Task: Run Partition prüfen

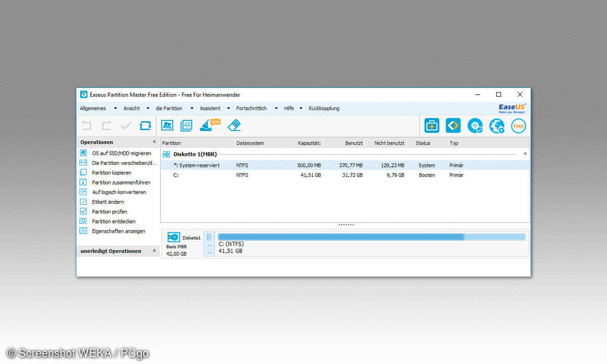Action: pyautogui.click(x=109, y=212)
